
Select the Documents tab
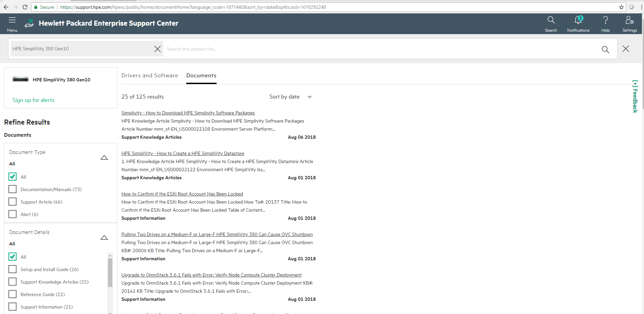coord(201,75)
